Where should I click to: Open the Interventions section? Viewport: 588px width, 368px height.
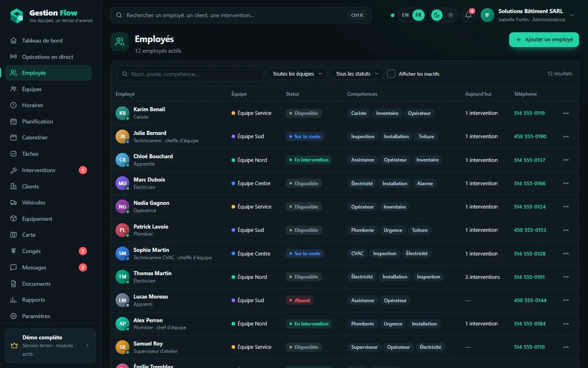(x=48, y=170)
